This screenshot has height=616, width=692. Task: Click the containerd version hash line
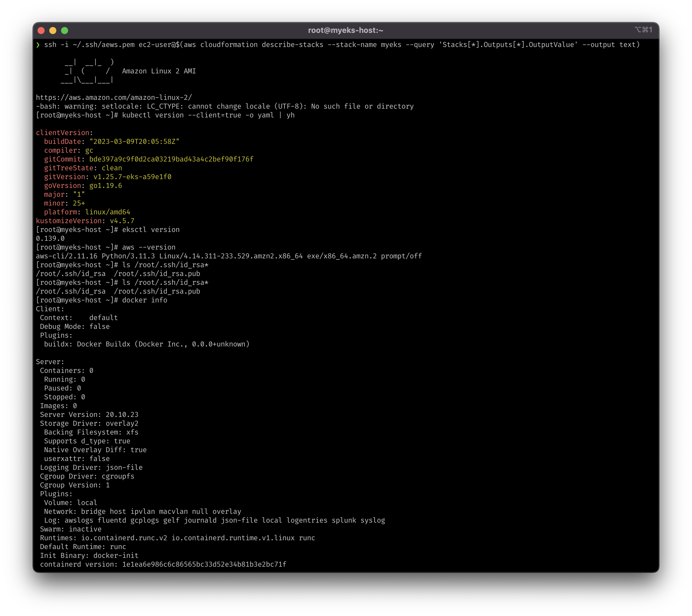pos(163,564)
